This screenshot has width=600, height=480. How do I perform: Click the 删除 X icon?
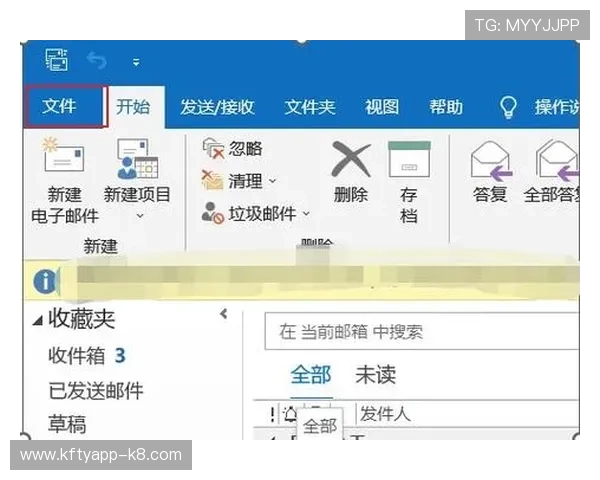pyautogui.click(x=351, y=159)
